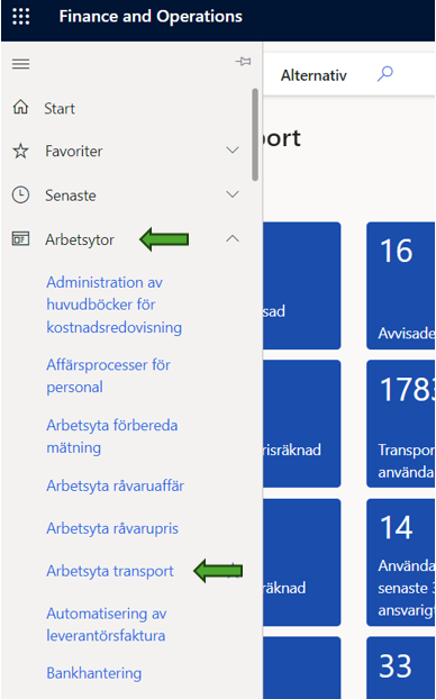
Task: Open search via magnifying glass icon
Action: coord(385,74)
